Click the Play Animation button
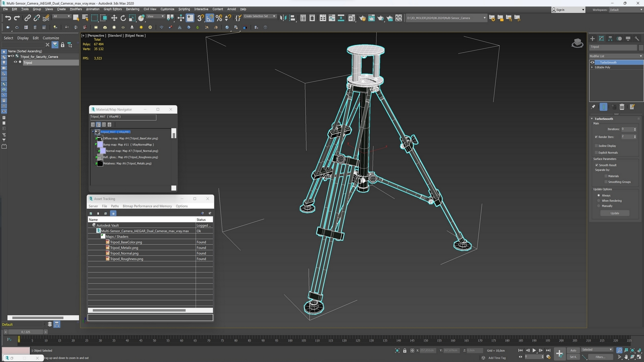Screen dimensions: 644x362 tap(534, 350)
